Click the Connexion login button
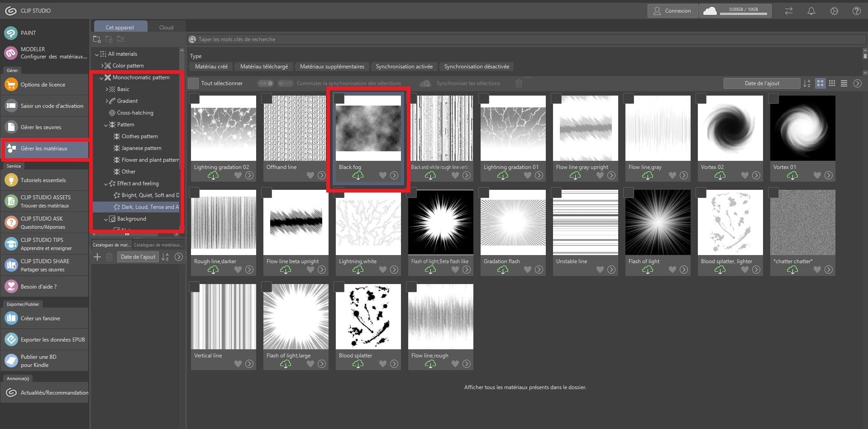 [672, 11]
